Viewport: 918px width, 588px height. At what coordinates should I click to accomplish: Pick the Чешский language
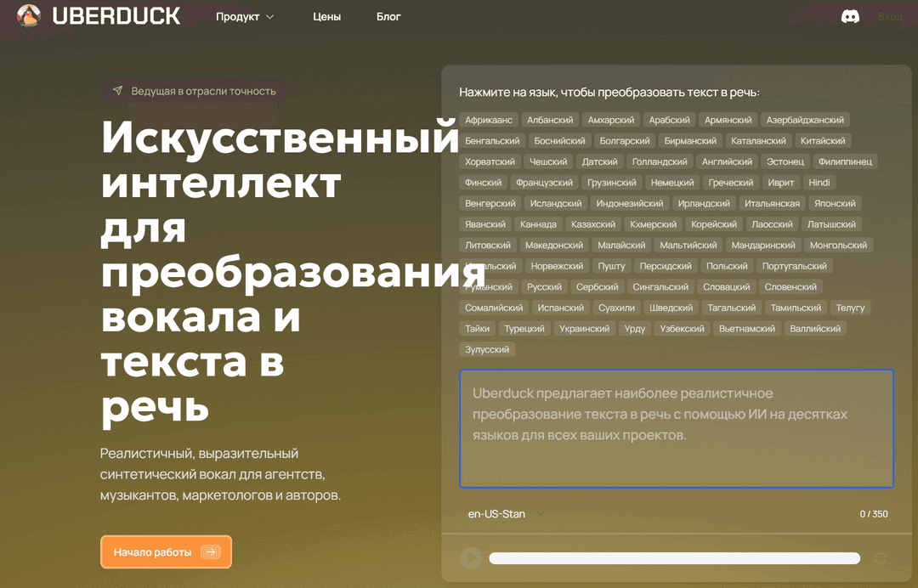548,161
